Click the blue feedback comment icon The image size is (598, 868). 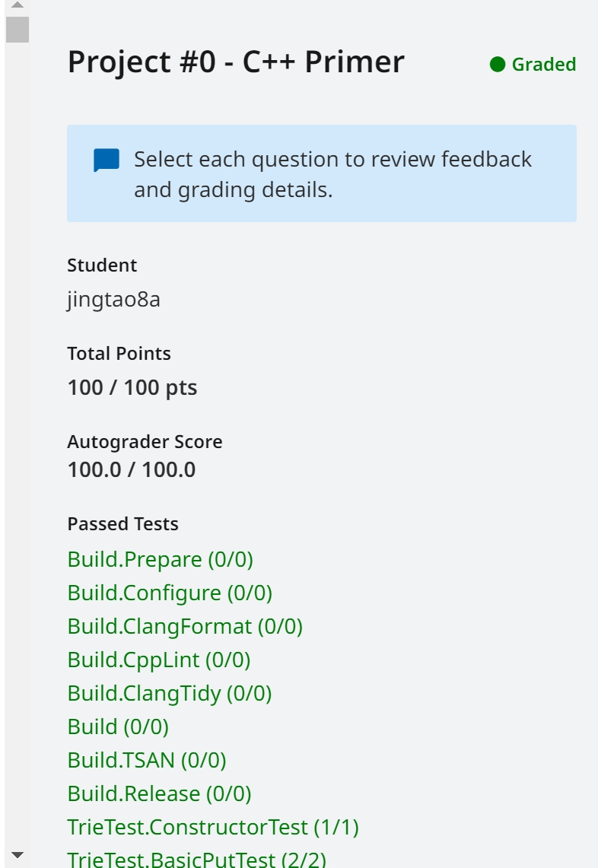tap(107, 160)
